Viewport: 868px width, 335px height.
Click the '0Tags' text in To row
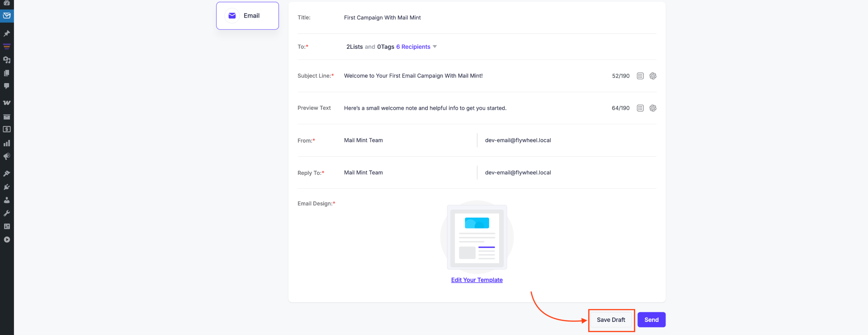click(386, 47)
